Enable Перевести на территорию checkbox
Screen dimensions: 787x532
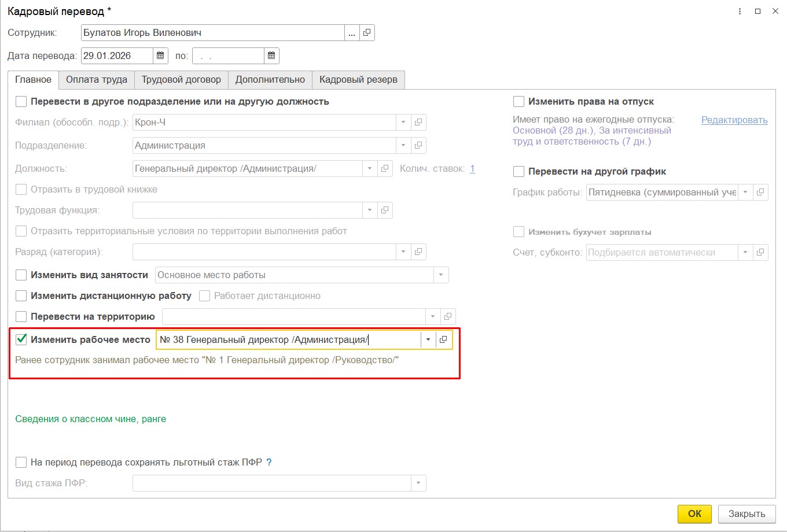click(21, 317)
